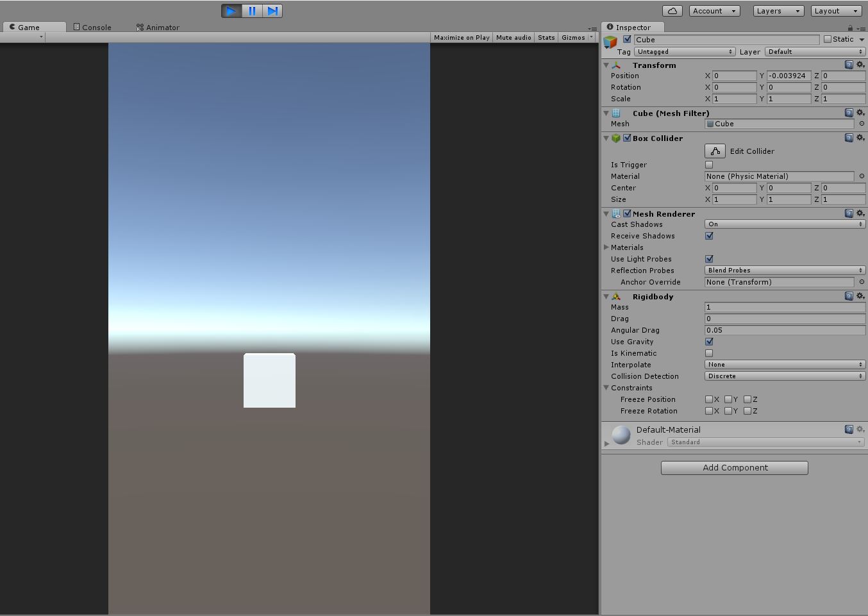Open the Default-Material help icon
868x616 pixels.
click(x=849, y=429)
